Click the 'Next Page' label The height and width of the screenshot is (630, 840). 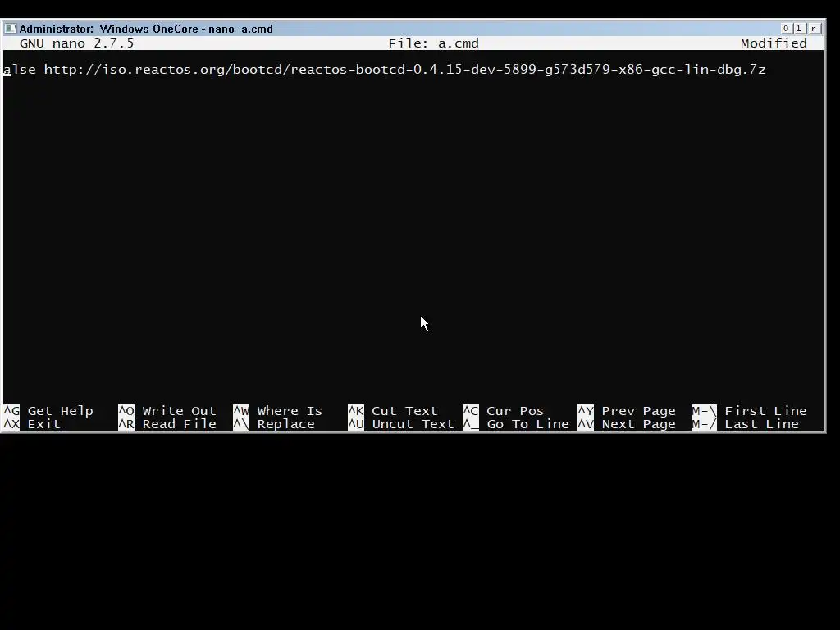point(638,424)
